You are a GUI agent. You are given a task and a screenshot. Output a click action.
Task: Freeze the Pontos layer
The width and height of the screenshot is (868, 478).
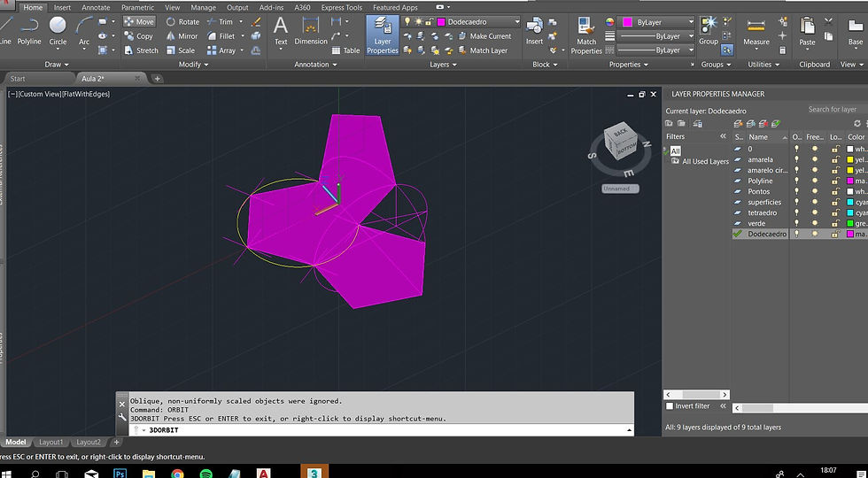coord(815,191)
